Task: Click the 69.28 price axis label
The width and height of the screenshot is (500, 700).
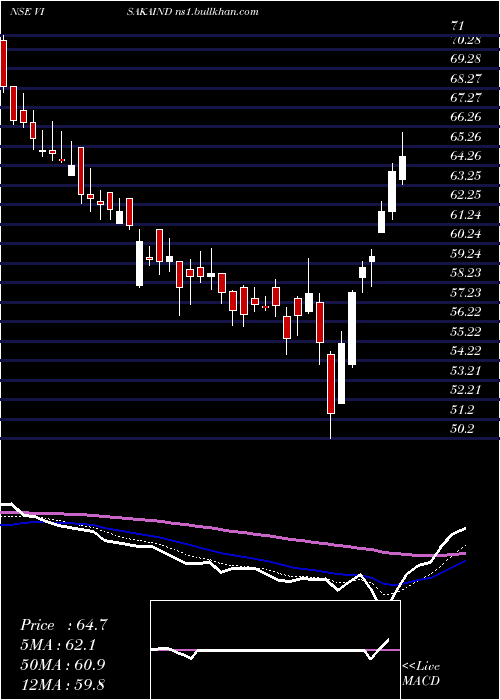Action: (466, 59)
